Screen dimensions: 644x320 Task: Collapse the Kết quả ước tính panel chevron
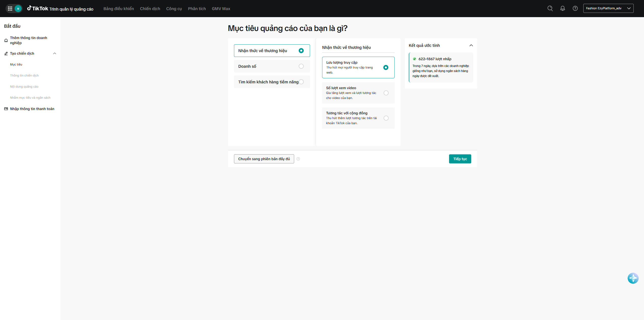click(471, 45)
